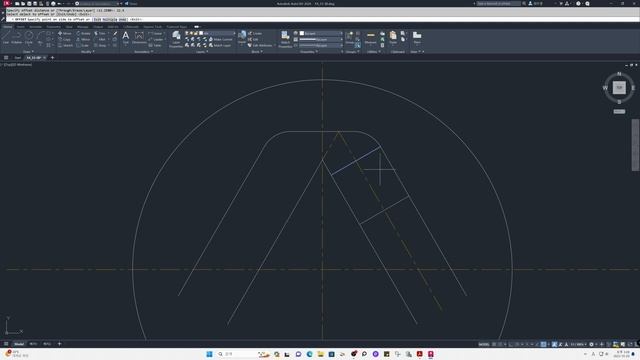Click the Fillet tool

100,40
